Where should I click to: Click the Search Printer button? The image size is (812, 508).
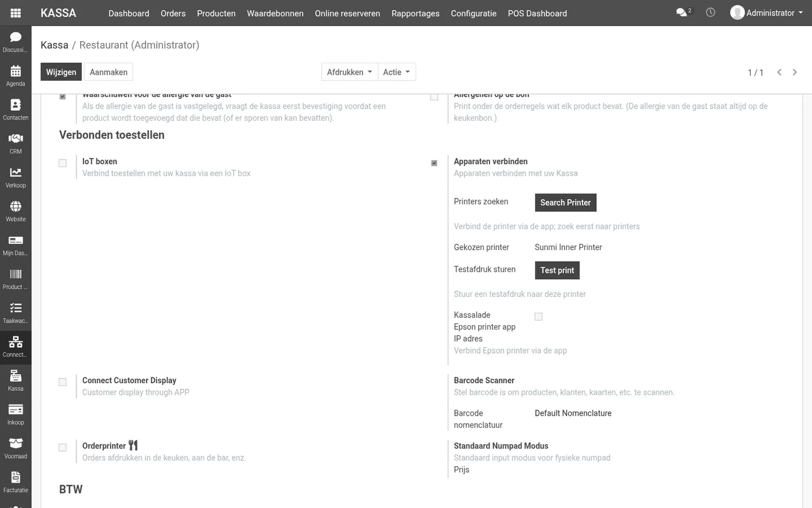click(x=565, y=203)
